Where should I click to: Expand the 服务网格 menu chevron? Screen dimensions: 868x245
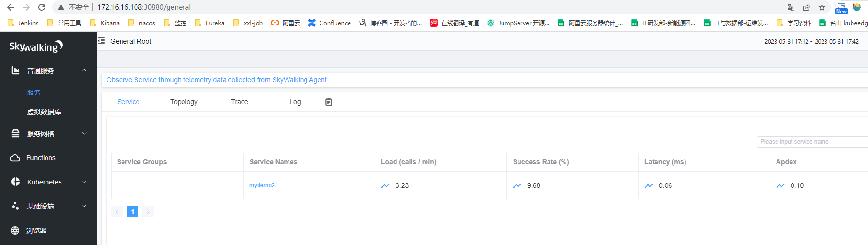(x=84, y=134)
